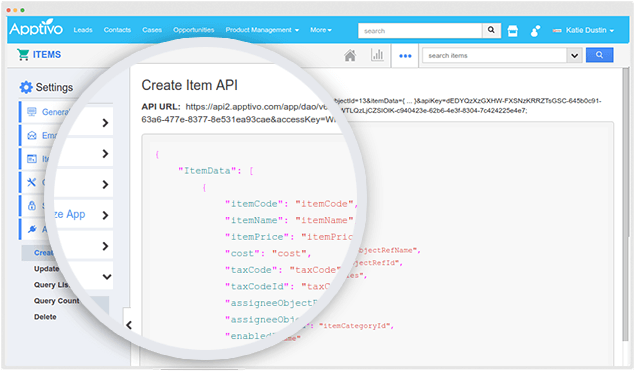Click the "itemName" JSON key
Image resolution: width=635 pixels, height=371 pixels.
[254, 220]
